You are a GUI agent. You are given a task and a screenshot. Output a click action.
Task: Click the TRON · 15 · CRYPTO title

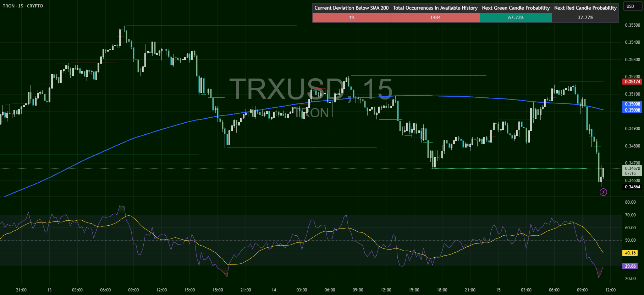click(23, 6)
